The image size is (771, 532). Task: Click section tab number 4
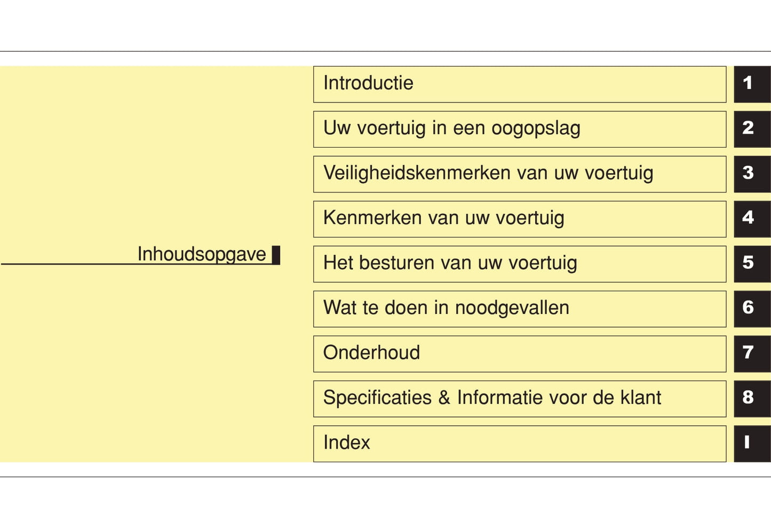tap(751, 219)
